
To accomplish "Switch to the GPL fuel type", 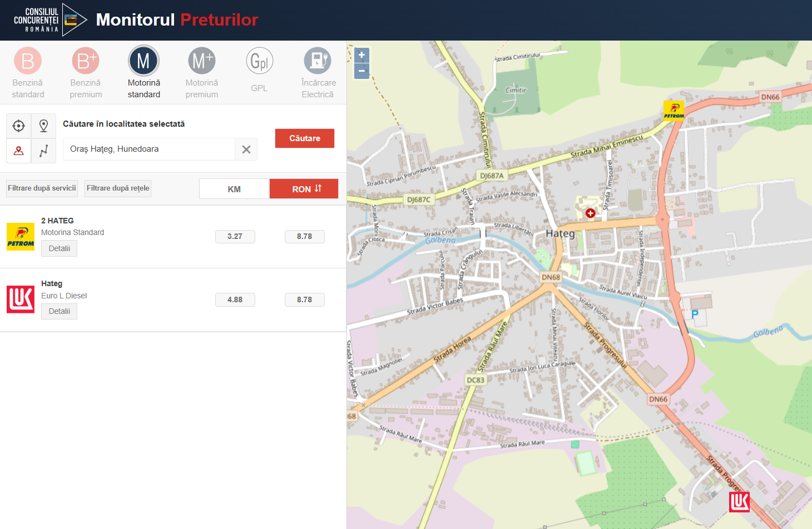I will (x=259, y=61).
